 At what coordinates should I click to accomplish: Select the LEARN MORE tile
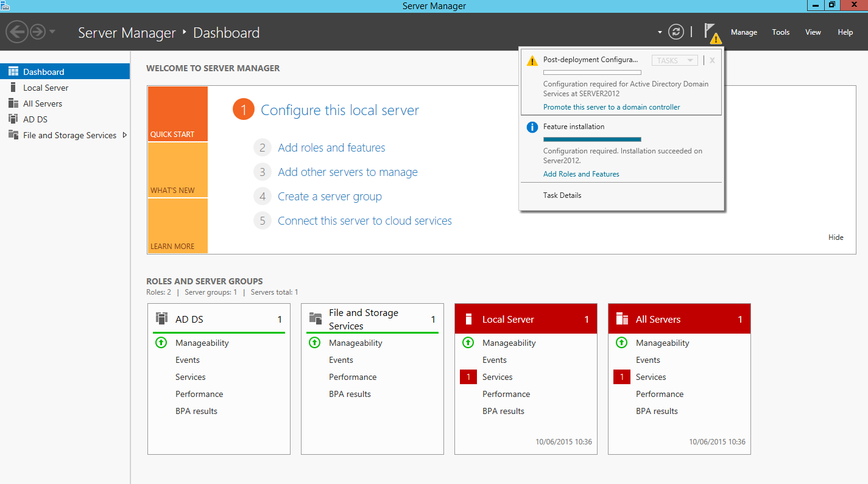pos(177,226)
